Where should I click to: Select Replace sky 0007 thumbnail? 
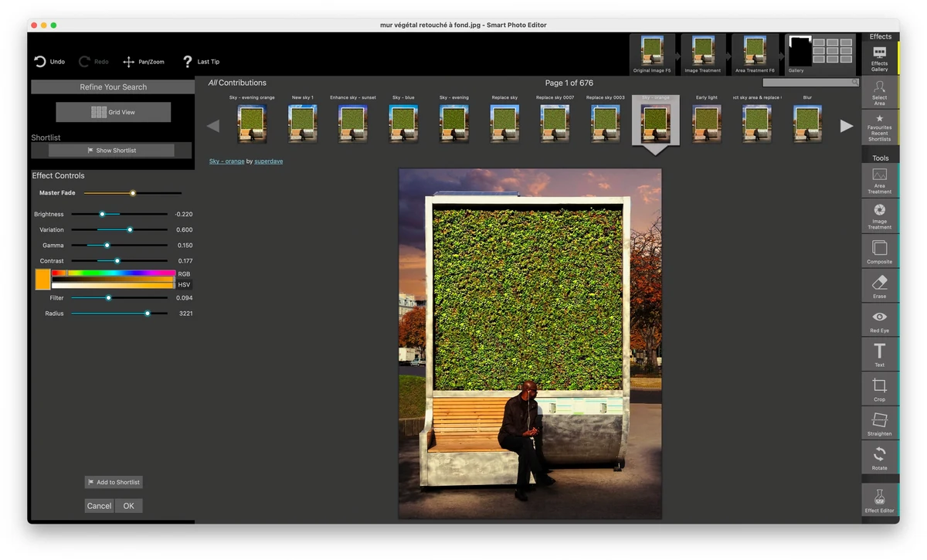[555, 124]
